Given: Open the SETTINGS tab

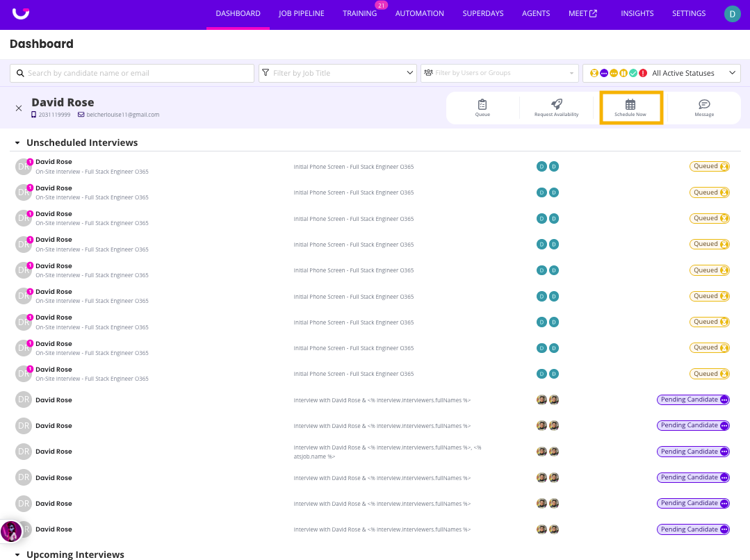Looking at the screenshot, I should [x=689, y=13].
